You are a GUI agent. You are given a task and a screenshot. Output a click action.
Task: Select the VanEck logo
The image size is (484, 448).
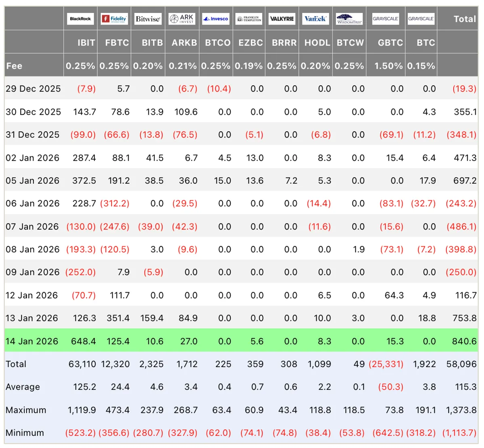click(315, 19)
